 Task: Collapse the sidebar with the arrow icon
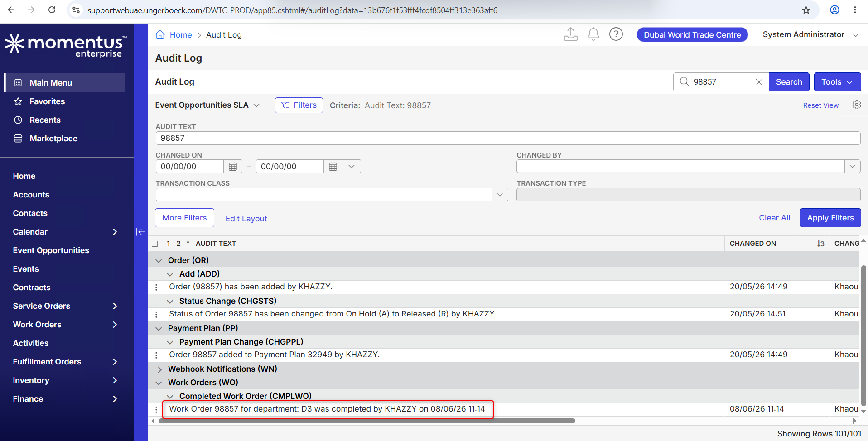click(x=141, y=232)
